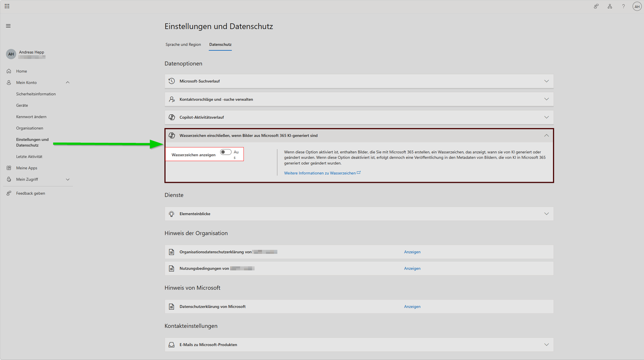The height and width of the screenshot is (360, 644).
Task: Click the history clock icon for Microsoft-Suchverlauf
Action: coord(171,81)
